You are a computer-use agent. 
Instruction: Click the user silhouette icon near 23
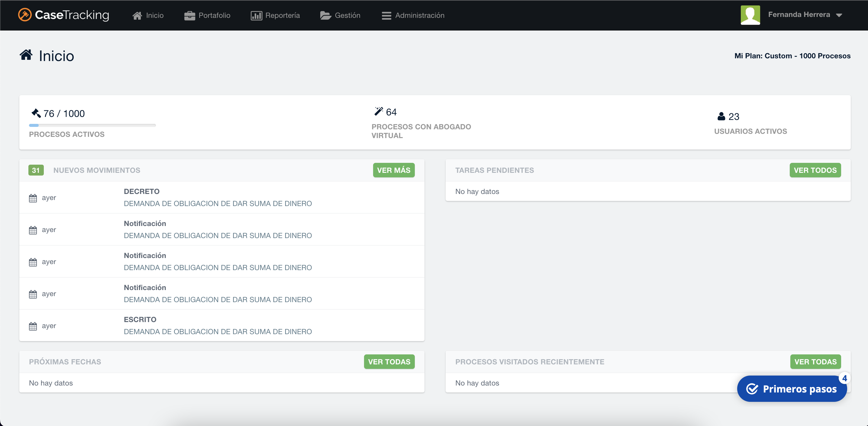click(x=721, y=116)
